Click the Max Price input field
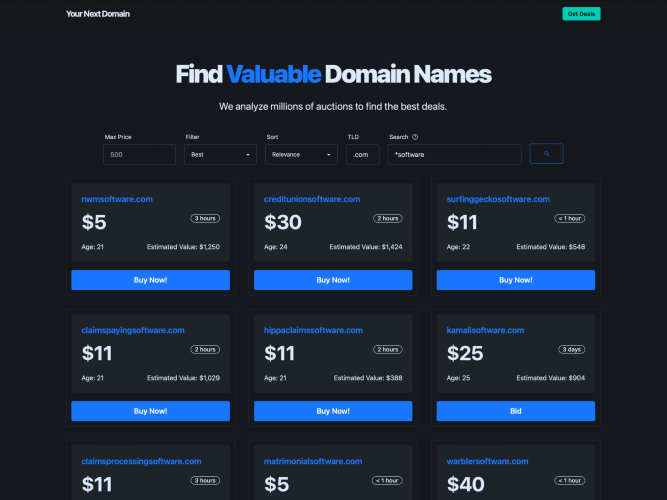The height and width of the screenshot is (500, 667). tap(140, 154)
